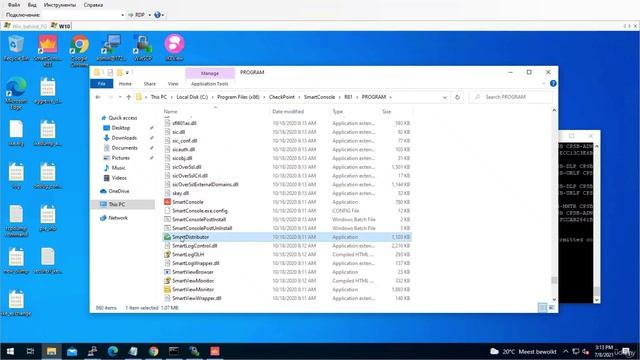Go back using the Explorer back arrow

click(x=98, y=97)
